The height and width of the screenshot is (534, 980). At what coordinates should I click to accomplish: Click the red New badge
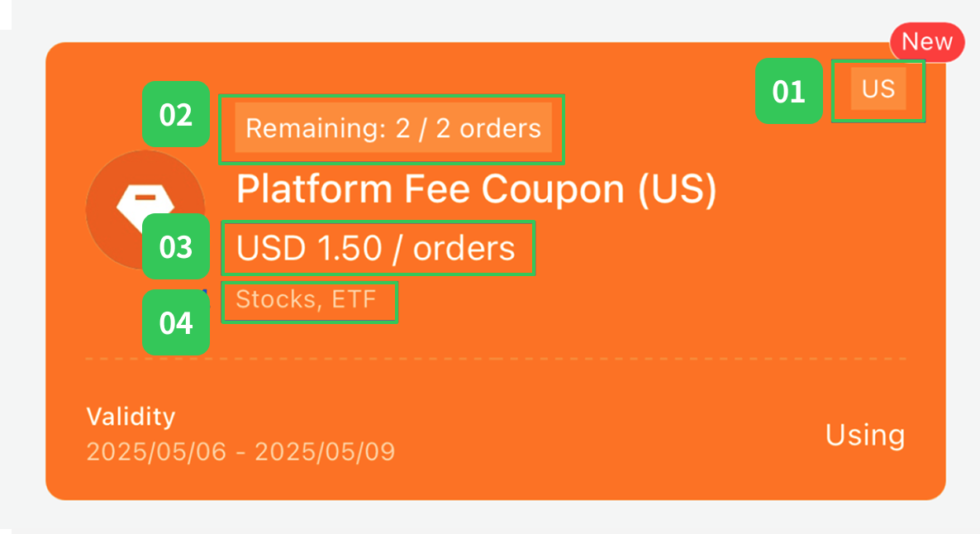(927, 42)
